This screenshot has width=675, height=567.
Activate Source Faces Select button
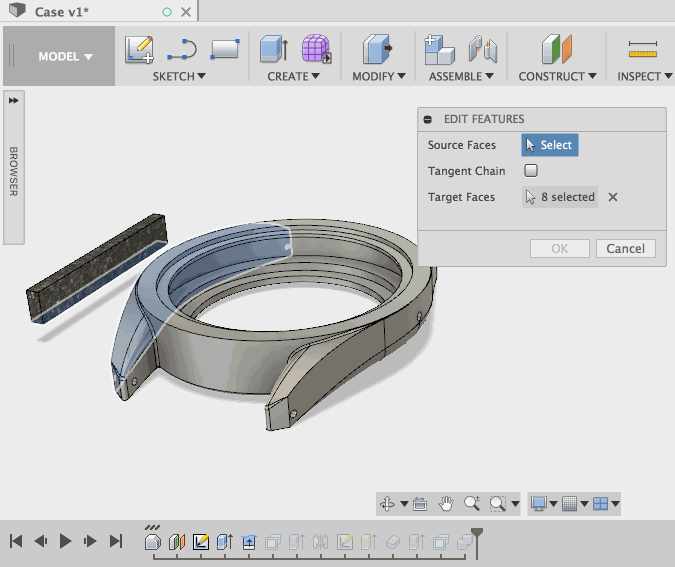549,145
